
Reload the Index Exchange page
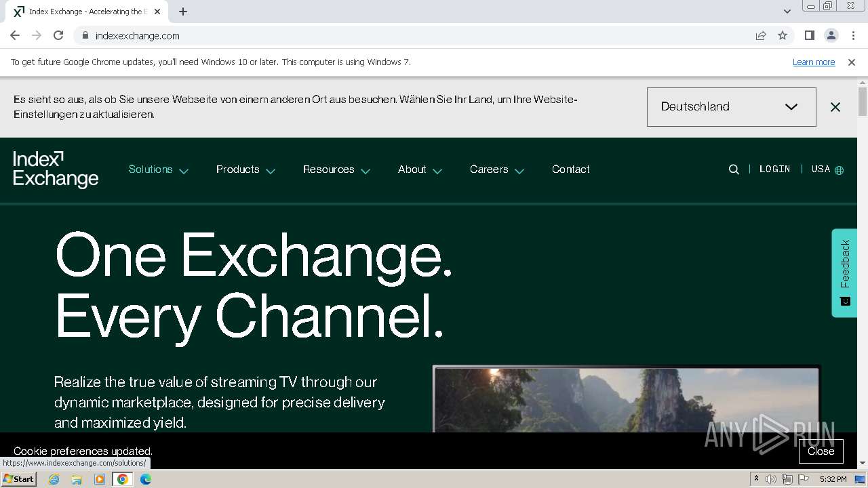tap(58, 35)
